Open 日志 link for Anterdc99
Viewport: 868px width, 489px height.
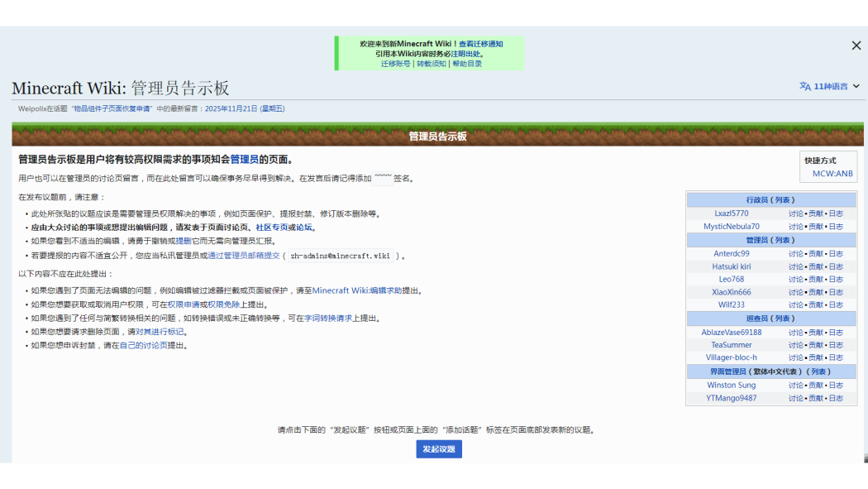click(836, 254)
